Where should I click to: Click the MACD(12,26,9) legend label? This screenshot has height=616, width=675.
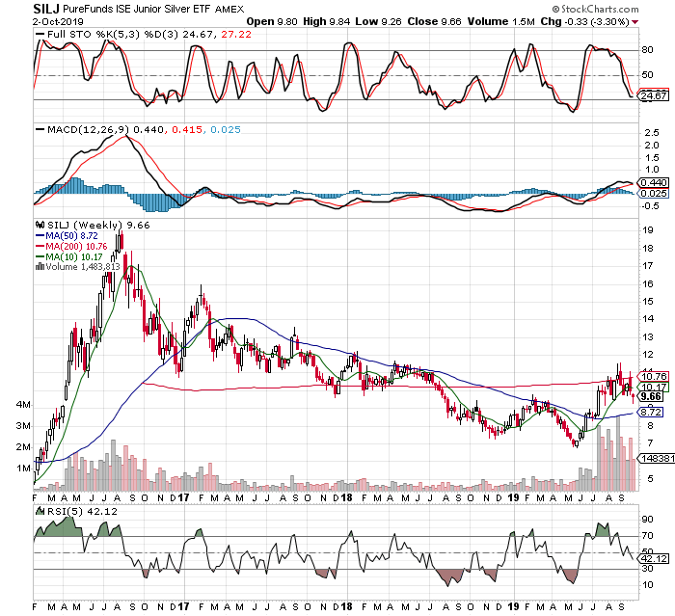(x=89, y=129)
